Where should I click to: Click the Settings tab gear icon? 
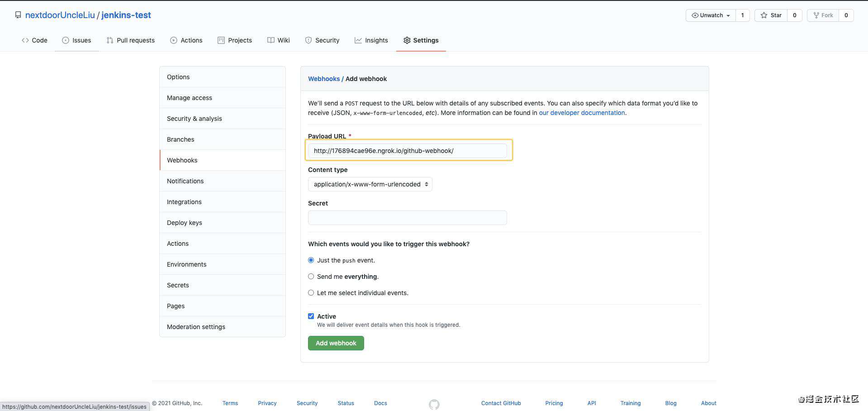(x=407, y=40)
